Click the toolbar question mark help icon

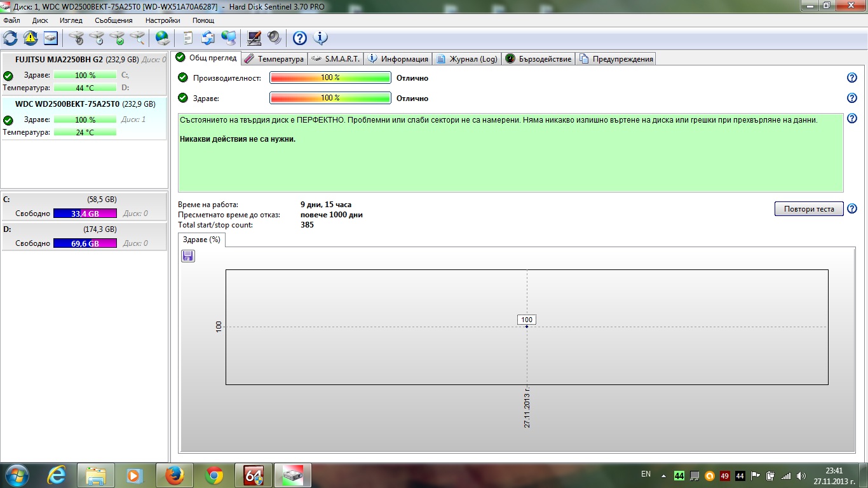coord(299,38)
